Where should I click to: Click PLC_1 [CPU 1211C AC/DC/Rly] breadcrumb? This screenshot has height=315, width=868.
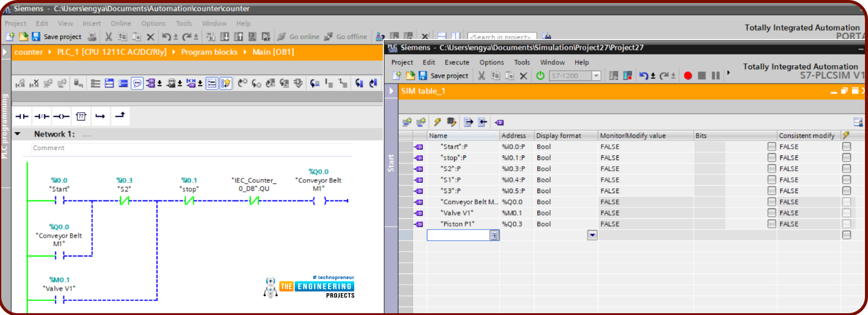tap(112, 52)
